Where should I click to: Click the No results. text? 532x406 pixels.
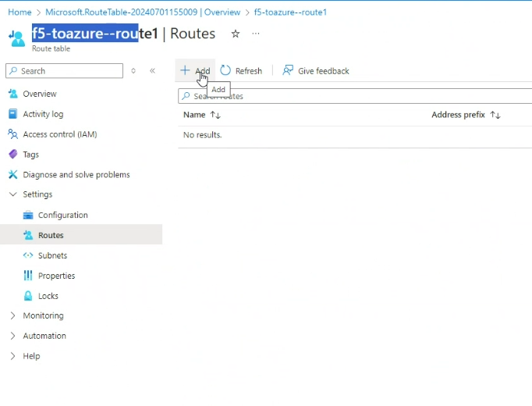203,135
